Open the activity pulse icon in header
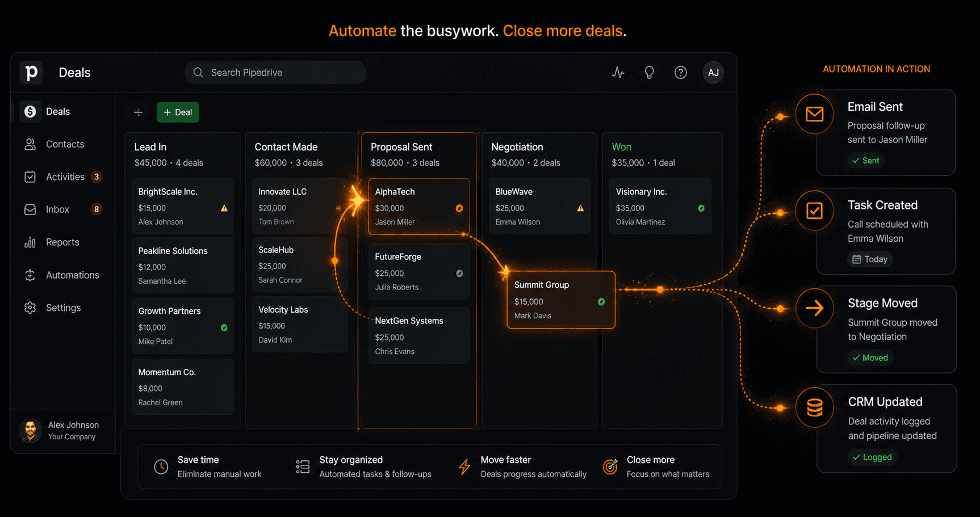The height and width of the screenshot is (517, 980). pos(618,73)
